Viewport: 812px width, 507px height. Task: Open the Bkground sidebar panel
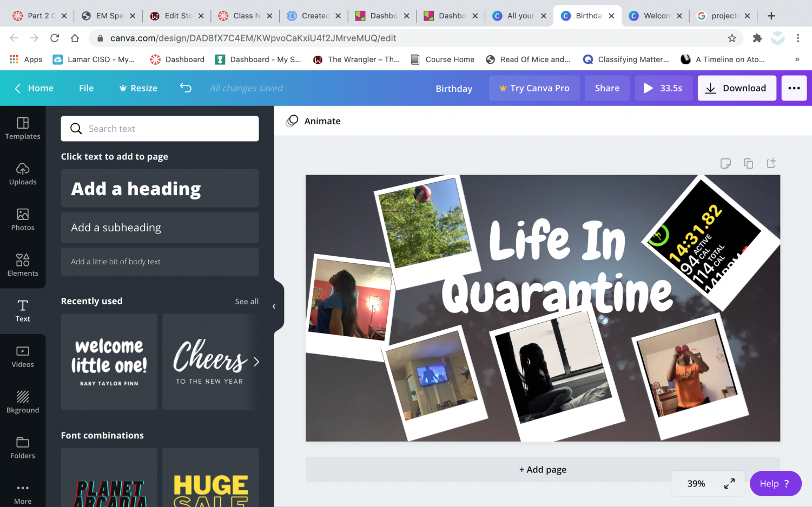point(23,403)
